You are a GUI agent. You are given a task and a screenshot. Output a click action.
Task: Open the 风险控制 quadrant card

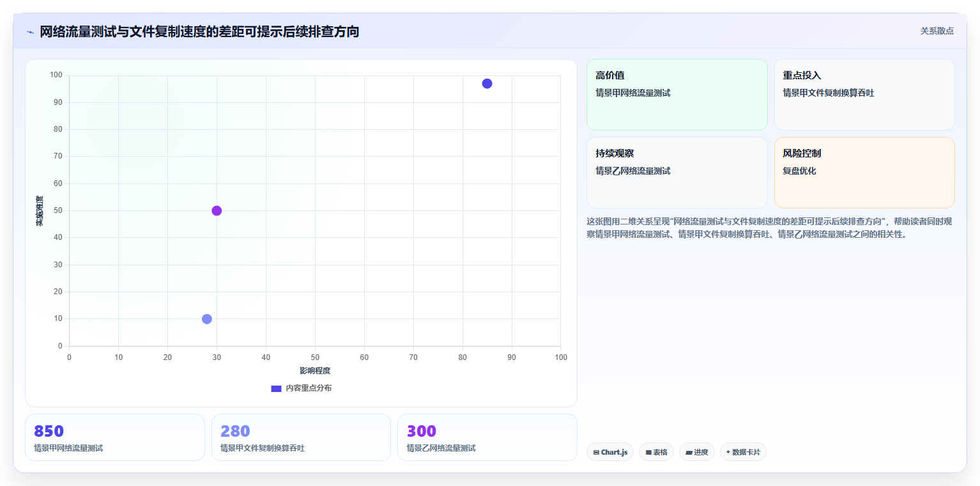point(864,173)
